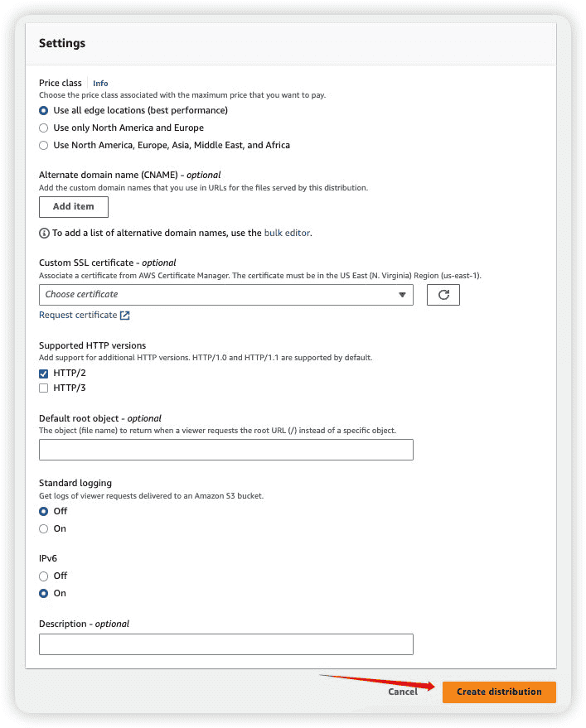Click the info circle icon before bulk editor note
Screen dimensions: 586x728
(x=44, y=233)
